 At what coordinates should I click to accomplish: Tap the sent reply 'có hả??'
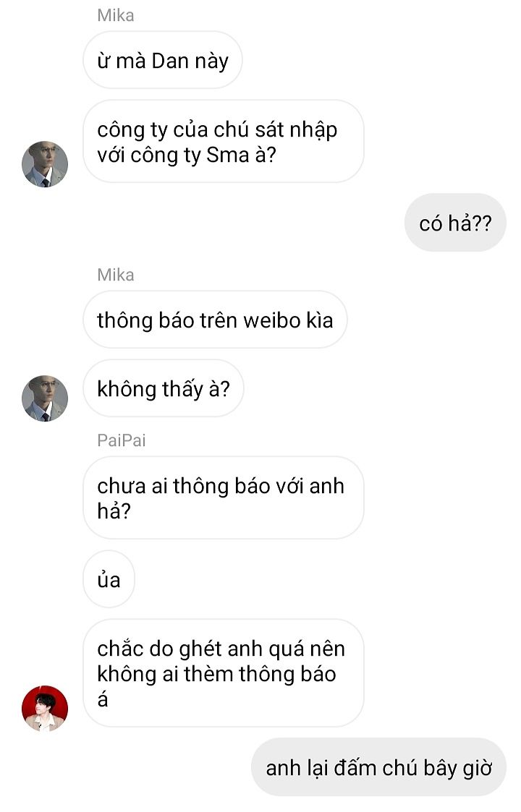click(455, 223)
